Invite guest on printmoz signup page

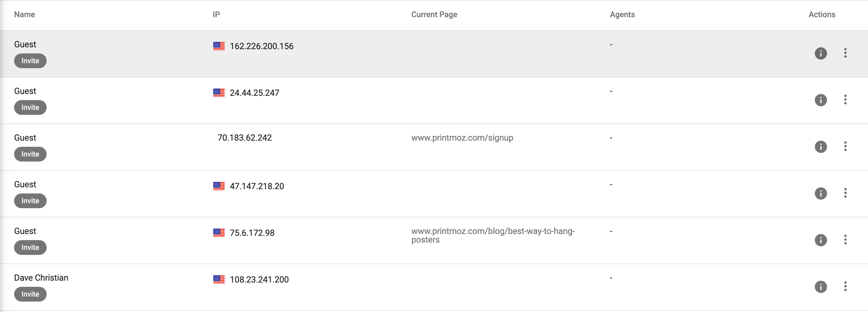pos(30,154)
